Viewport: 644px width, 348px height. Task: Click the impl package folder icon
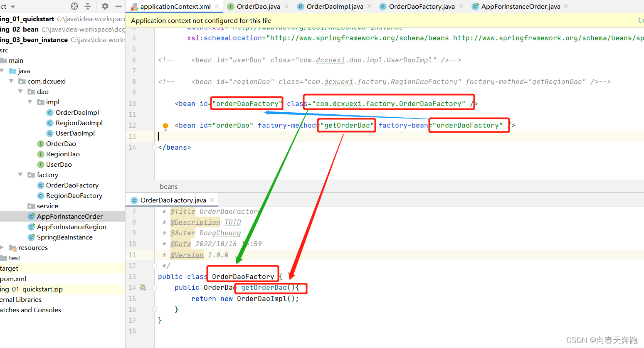[x=41, y=102]
